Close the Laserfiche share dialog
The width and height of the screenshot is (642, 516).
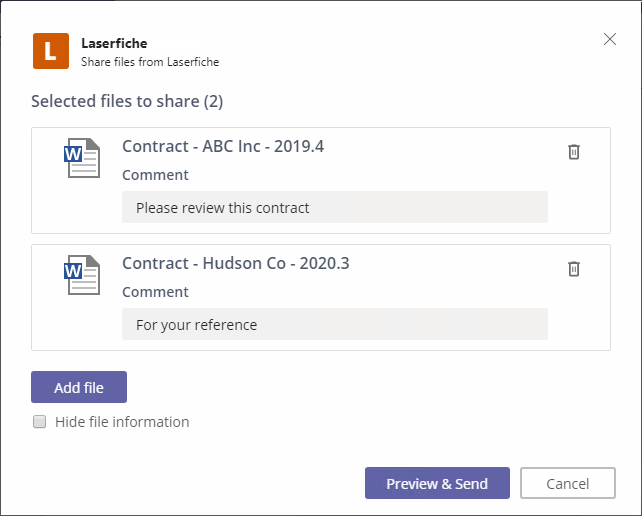click(610, 39)
